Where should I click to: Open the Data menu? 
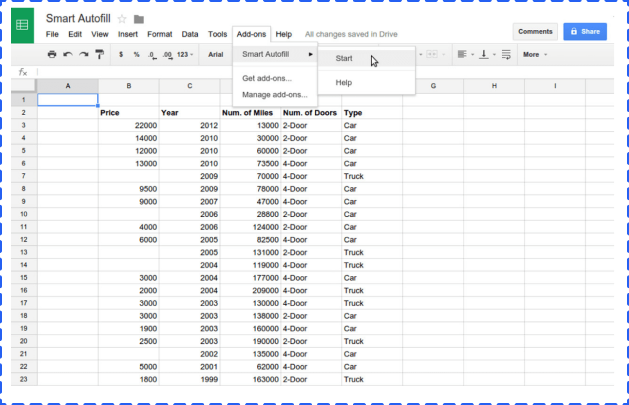click(x=189, y=34)
